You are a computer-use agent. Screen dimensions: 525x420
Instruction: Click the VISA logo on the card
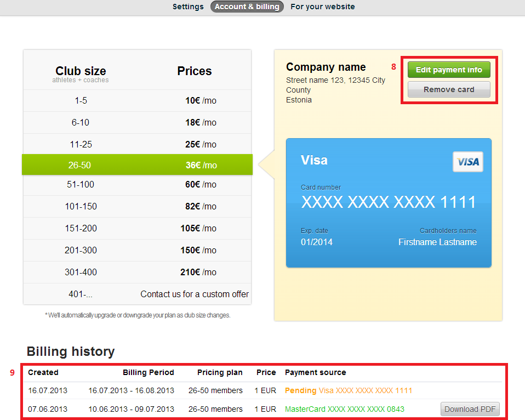467,162
